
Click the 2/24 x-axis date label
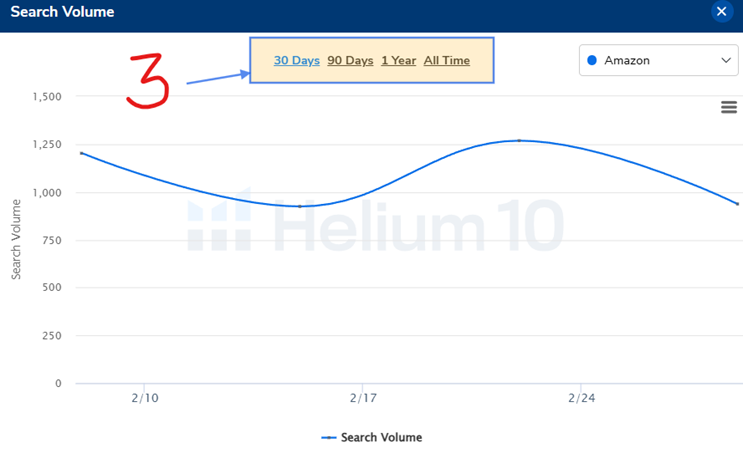581,398
